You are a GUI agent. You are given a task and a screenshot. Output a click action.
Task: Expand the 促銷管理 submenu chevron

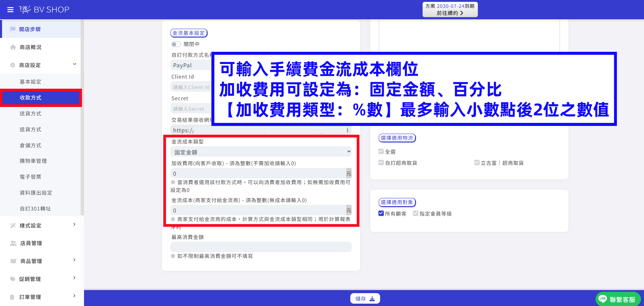pyautogui.click(x=75, y=278)
